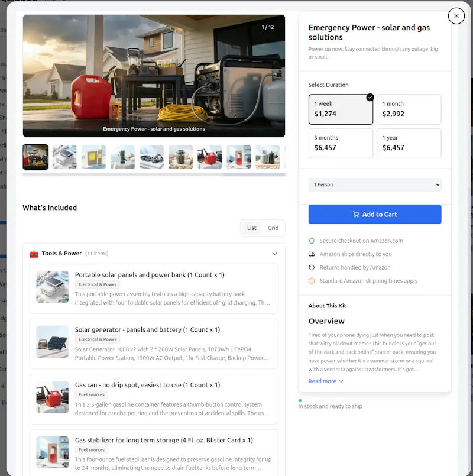Switch to List view
Viewport: 473px width, 476px height.
(252, 228)
